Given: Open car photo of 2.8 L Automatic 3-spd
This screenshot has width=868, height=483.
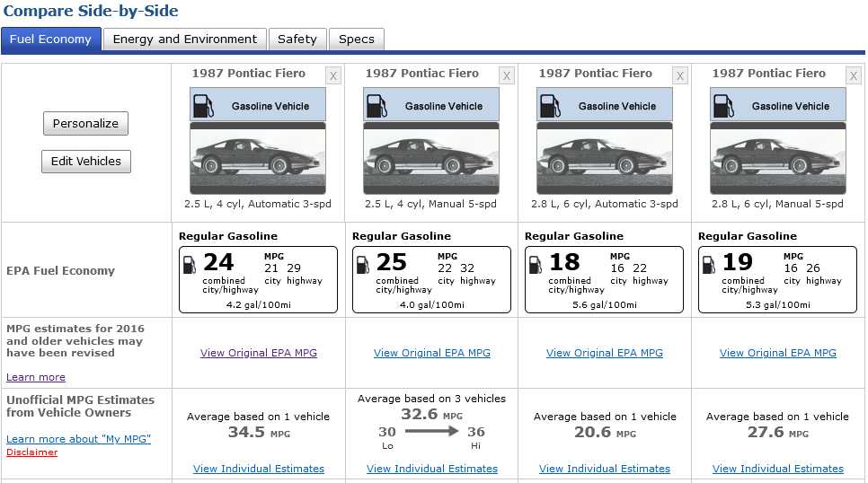Looking at the screenshot, I should click(x=605, y=158).
